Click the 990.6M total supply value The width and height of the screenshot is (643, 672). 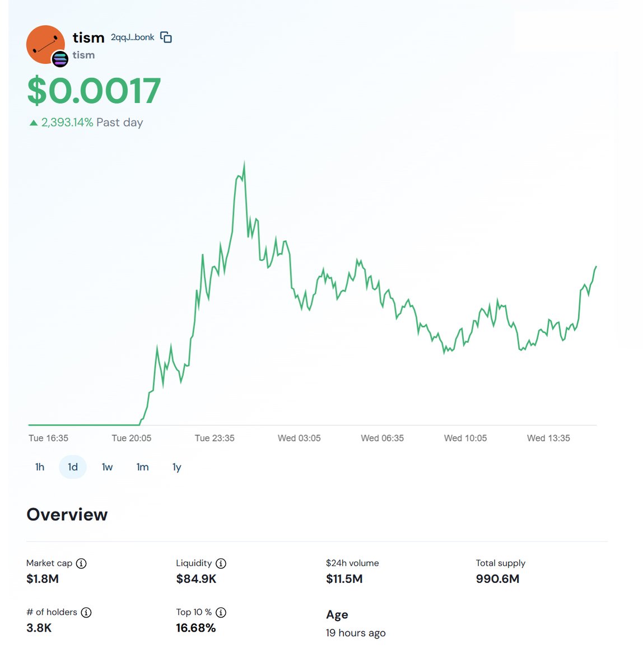[x=498, y=579]
